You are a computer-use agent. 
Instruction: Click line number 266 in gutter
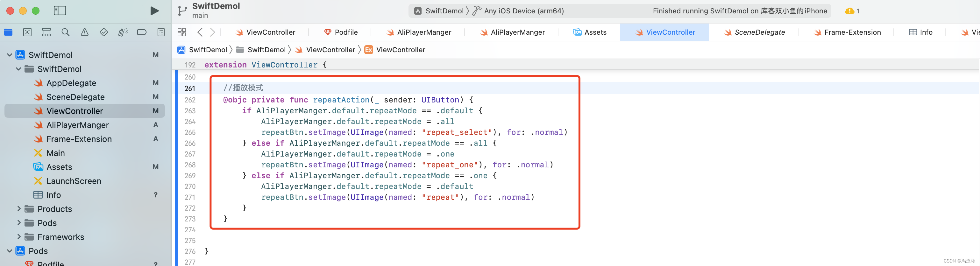(190, 143)
